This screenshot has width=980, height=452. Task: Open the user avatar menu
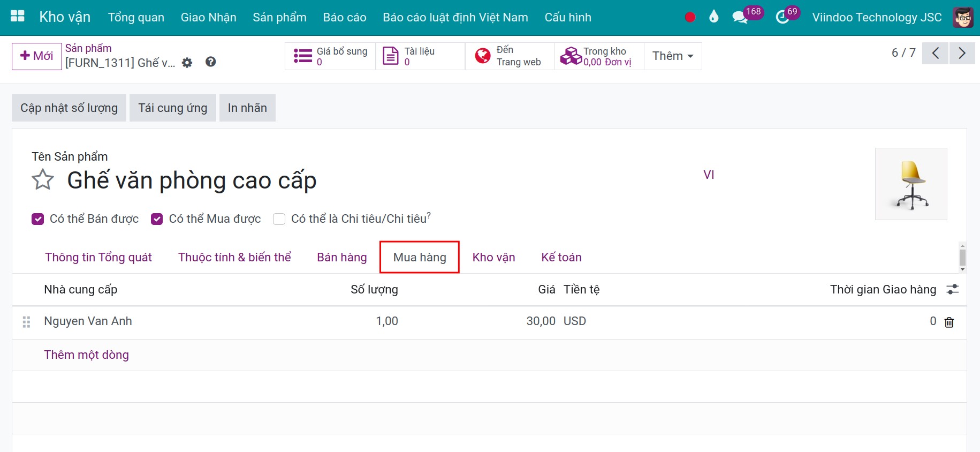pyautogui.click(x=963, y=17)
